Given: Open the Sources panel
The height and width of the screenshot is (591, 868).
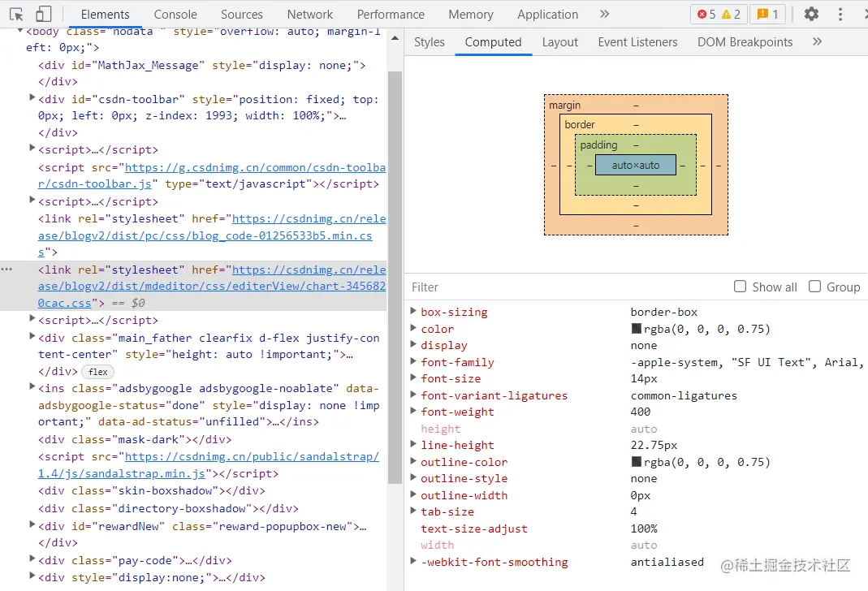Looking at the screenshot, I should [x=242, y=15].
